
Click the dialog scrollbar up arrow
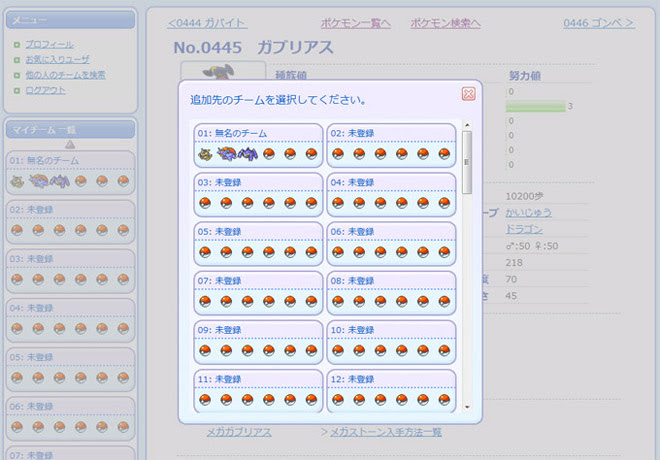click(x=467, y=125)
